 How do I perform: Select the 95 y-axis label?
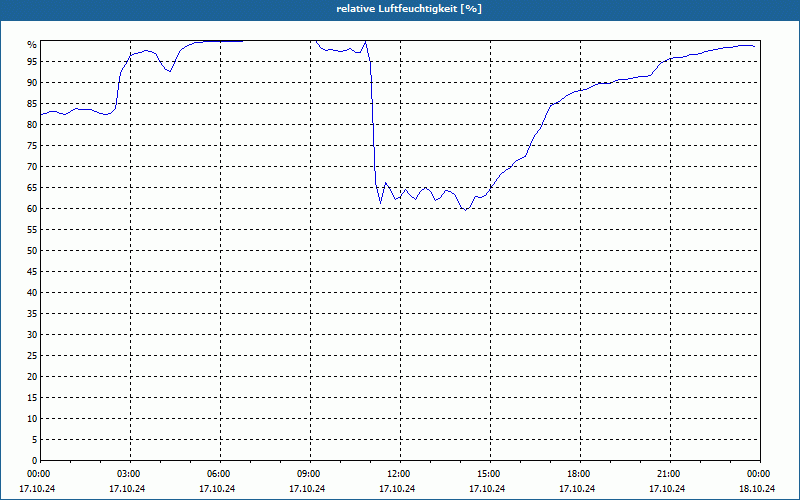click(32, 62)
